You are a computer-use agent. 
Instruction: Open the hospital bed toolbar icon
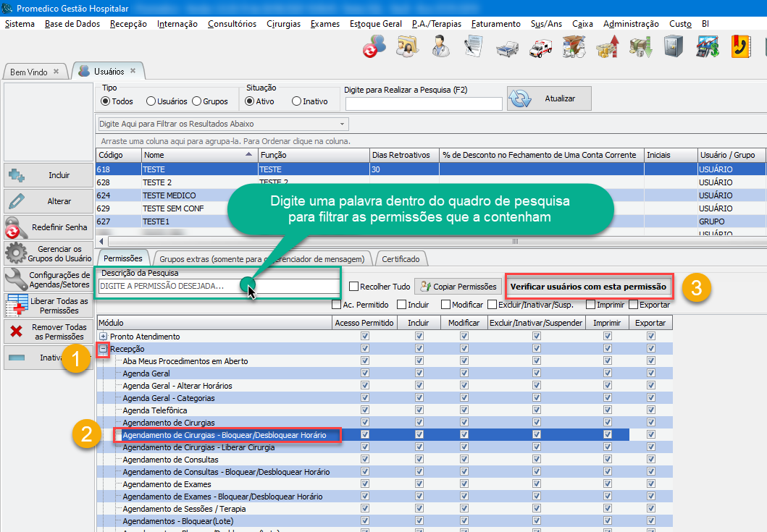507,47
